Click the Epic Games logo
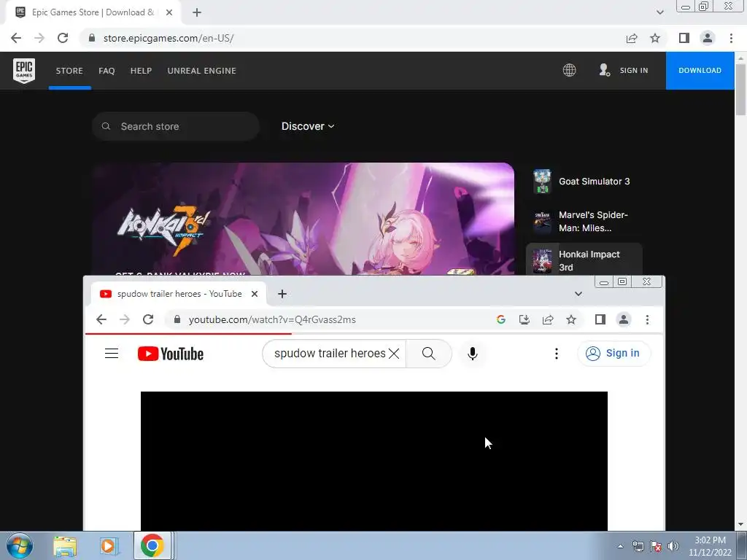Screen dimensions: 747x560 click(24, 71)
